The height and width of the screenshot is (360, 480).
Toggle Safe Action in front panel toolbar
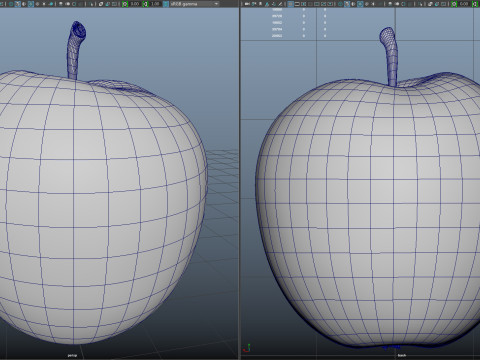pyautogui.click(x=323, y=4)
